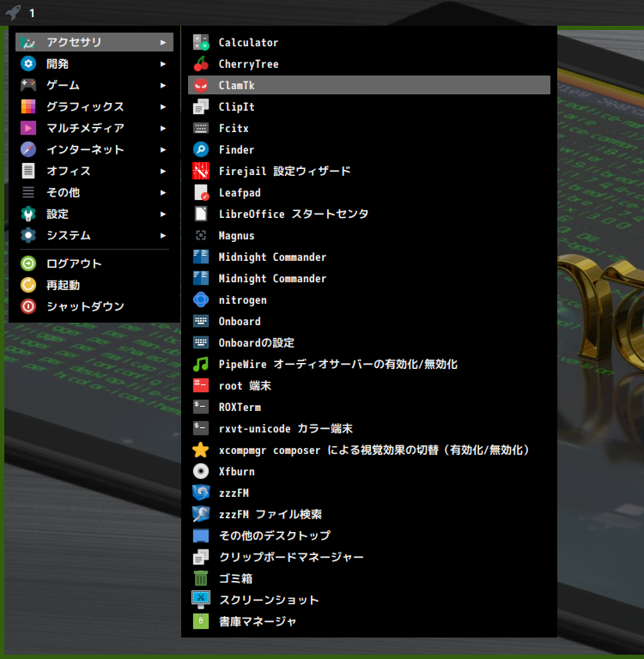644x659 pixels.
Task: Click the ROXTerm terminal icon
Action: 201,407
